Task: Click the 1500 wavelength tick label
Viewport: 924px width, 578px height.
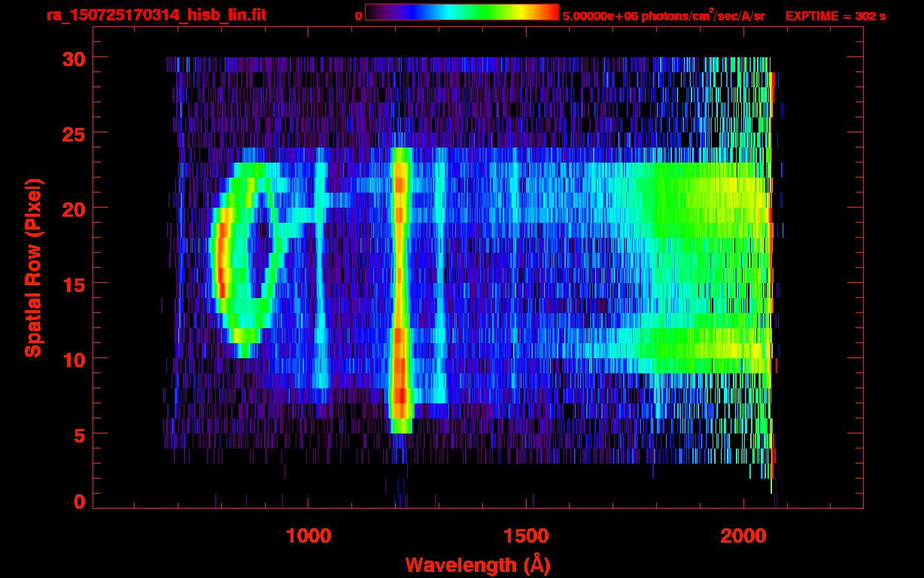Action: click(526, 536)
